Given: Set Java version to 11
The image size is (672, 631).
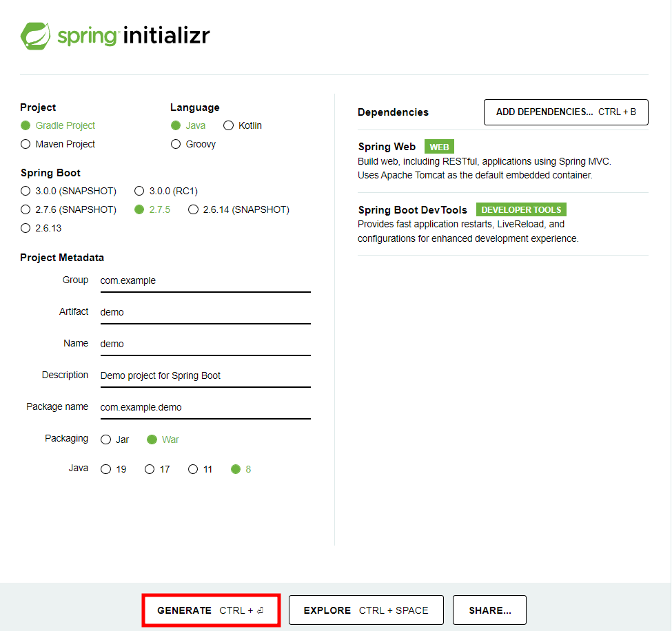Looking at the screenshot, I should tap(193, 469).
